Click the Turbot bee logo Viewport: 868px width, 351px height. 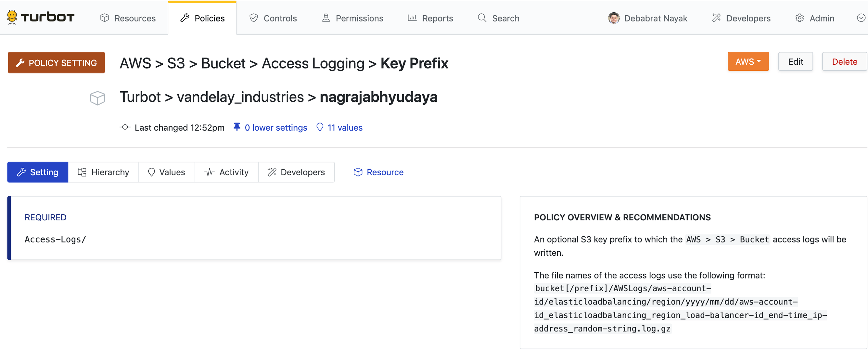click(12, 17)
